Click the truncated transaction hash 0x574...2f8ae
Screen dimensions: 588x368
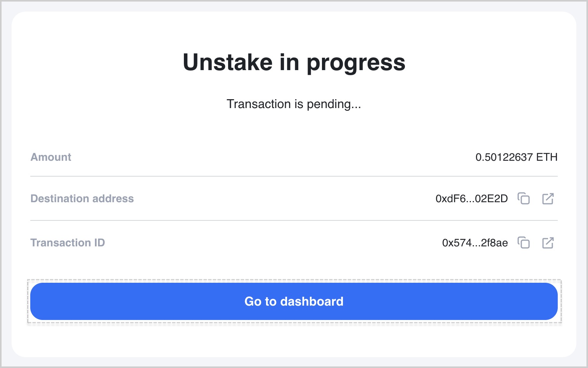[475, 243]
